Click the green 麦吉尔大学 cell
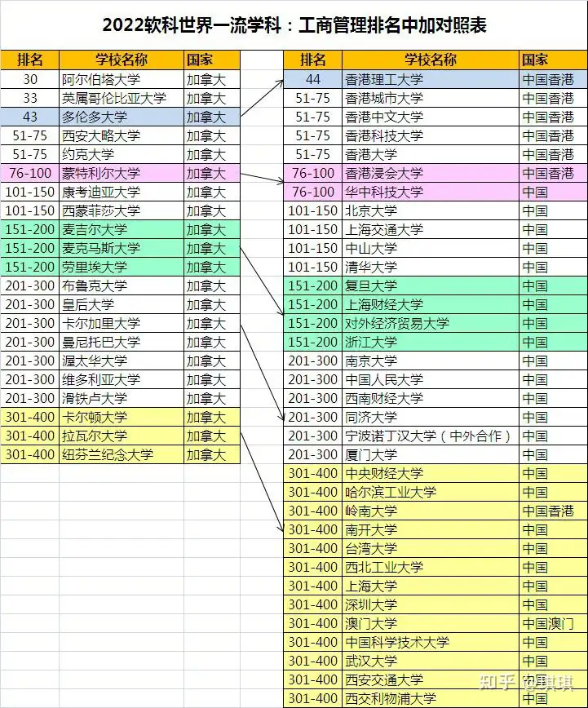Screen dimensions: 588x708 (121, 229)
